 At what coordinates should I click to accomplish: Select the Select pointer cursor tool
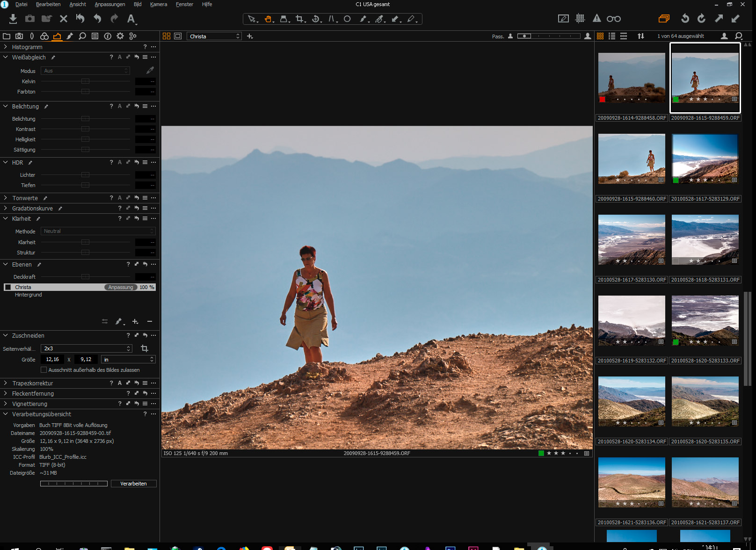[x=252, y=19]
